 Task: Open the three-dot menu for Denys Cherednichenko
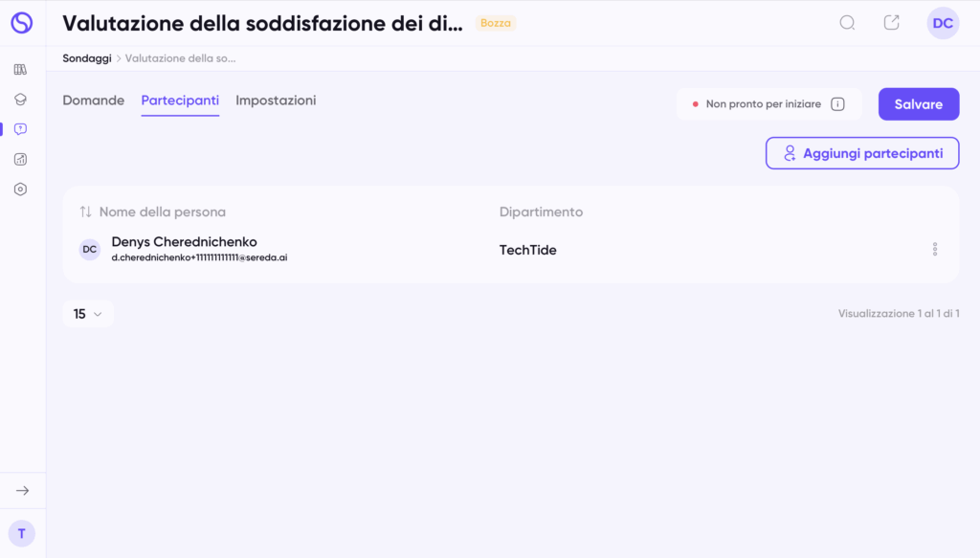click(x=935, y=250)
